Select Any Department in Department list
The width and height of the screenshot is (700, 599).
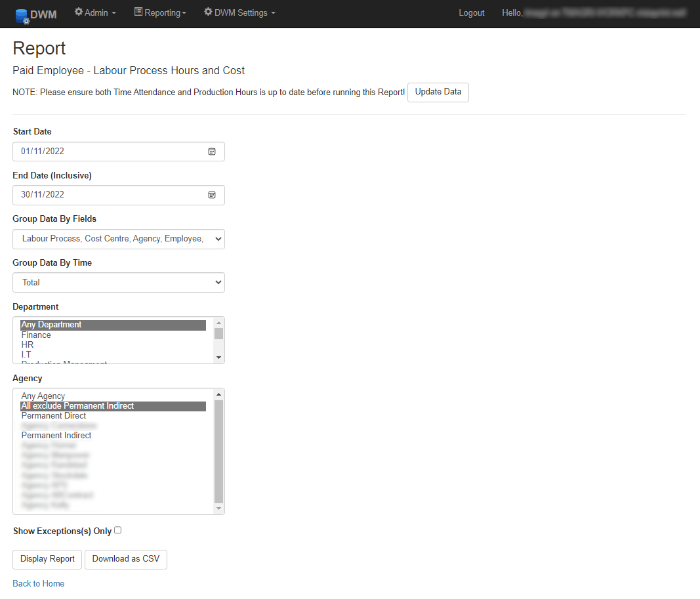pyautogui.click(x=113, y=325)
